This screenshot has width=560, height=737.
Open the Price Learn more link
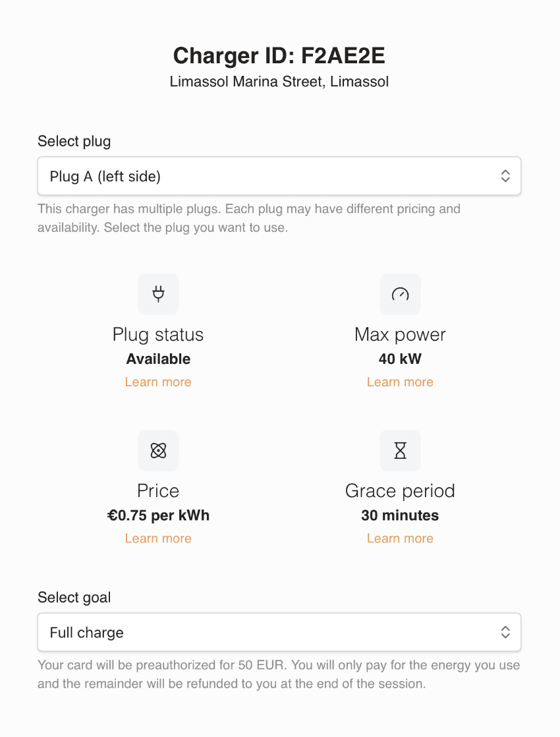[x=158, y=538]
